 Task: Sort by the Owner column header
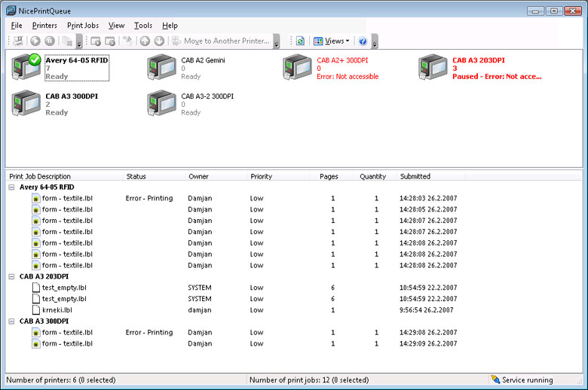[216, 176]
